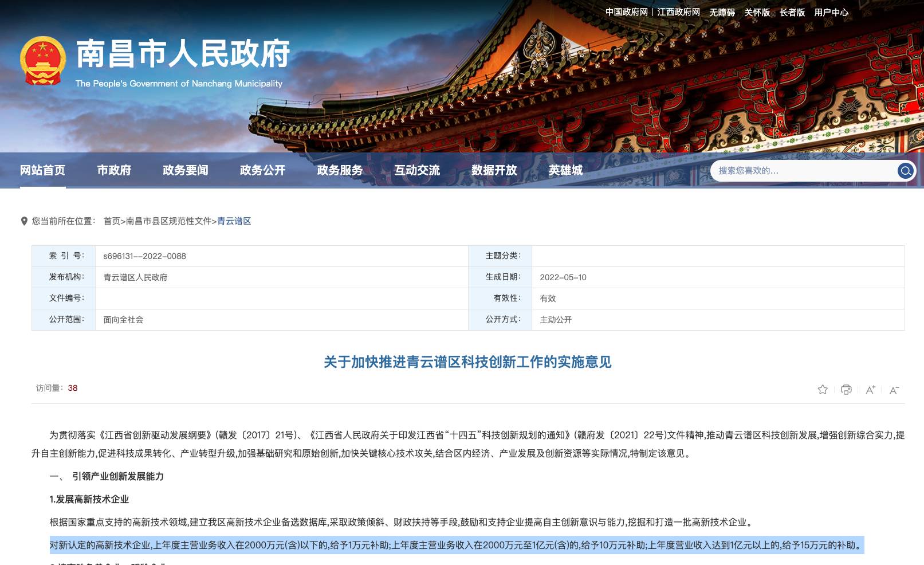The height and width of the screenshot is (565, 924).
Task: Click the 文件编号 label cell
Action: click(64, 299)
